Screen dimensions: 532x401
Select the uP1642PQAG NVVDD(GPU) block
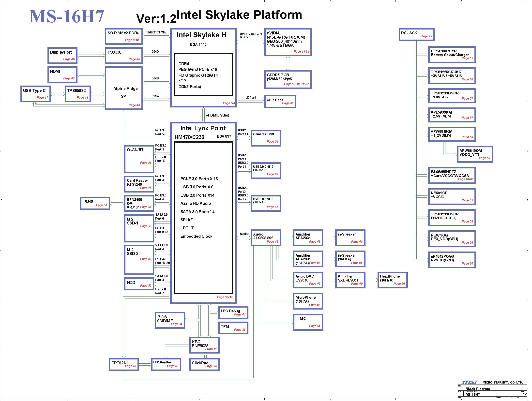(x=452, y=260)
